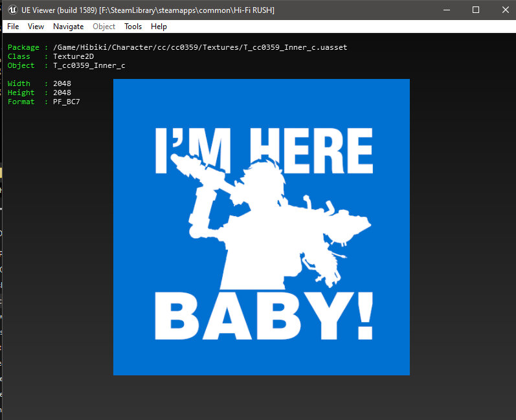Click the green Package label

[23, 47]
